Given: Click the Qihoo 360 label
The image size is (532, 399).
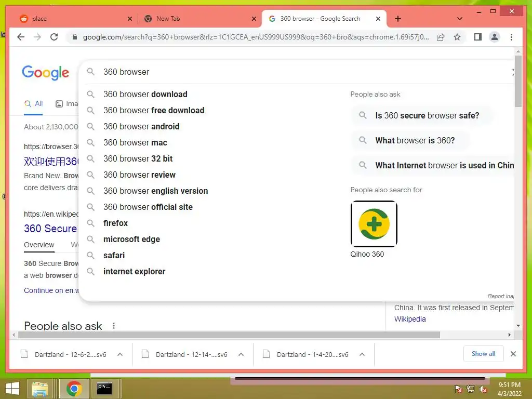Looking at the screenshot, I should click(367, 254).
